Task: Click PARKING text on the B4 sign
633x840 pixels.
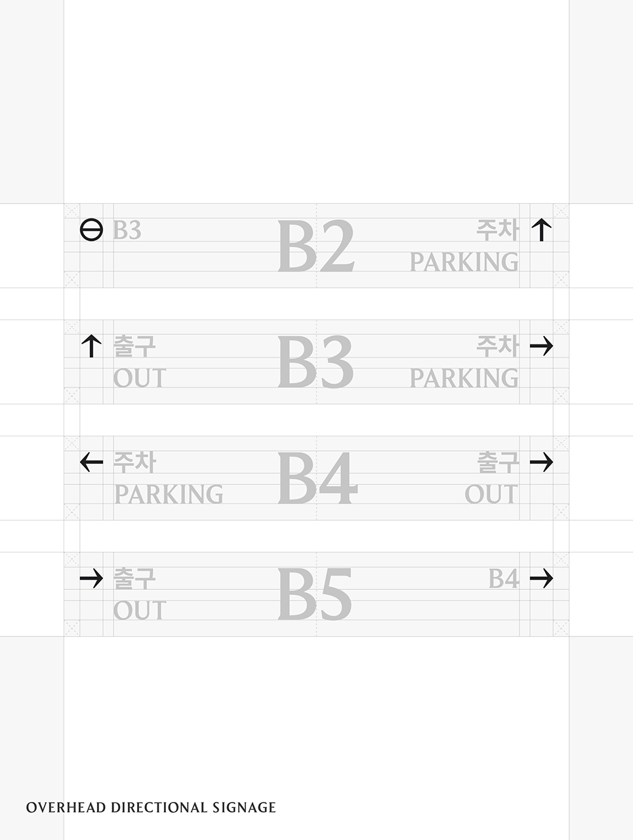Action: click(169, 494)
